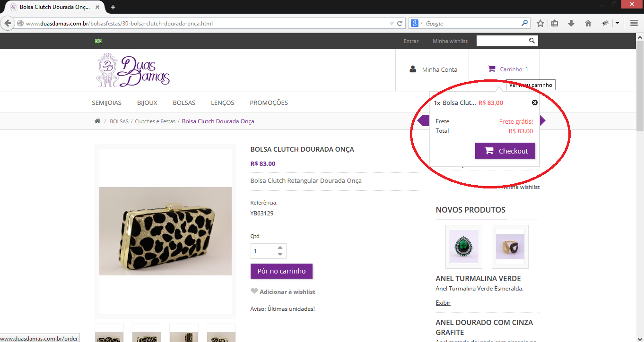
Task: Click the heart icon beside Adicionar à wishlist
Action: click(254, 291)
